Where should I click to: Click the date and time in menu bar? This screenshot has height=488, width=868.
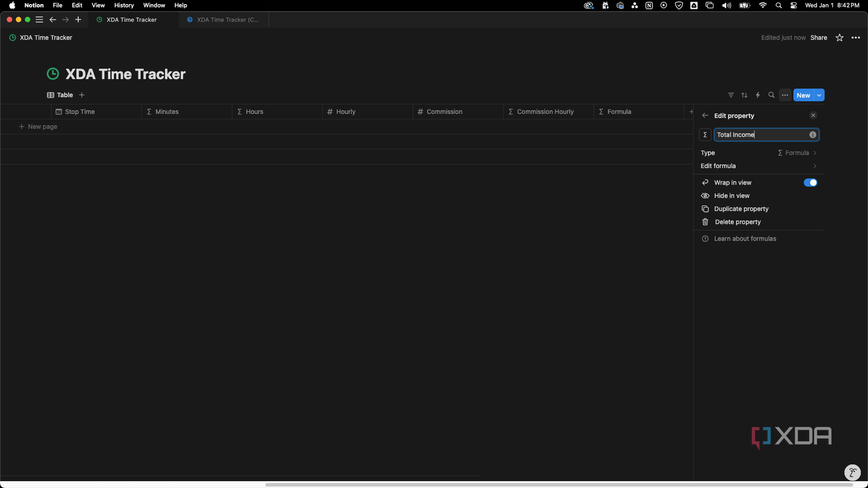point(832,5)
